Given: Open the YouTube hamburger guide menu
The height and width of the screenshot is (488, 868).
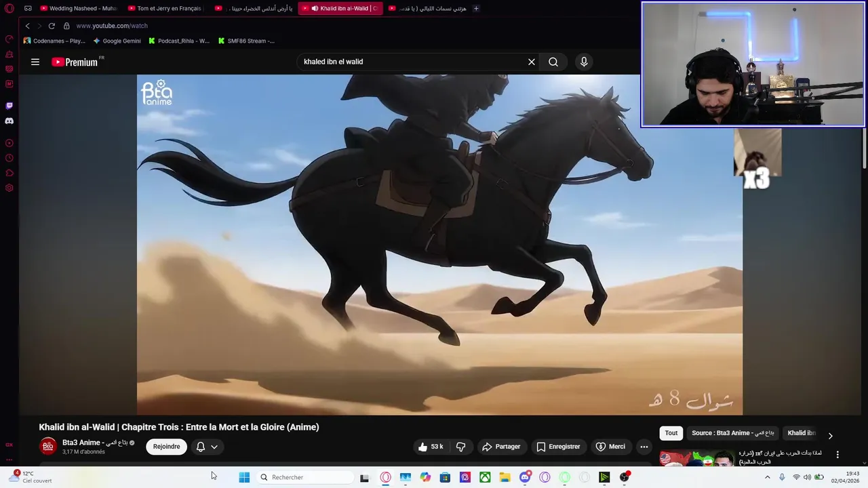Looking at the screenshot, I should tap(35, 62).
